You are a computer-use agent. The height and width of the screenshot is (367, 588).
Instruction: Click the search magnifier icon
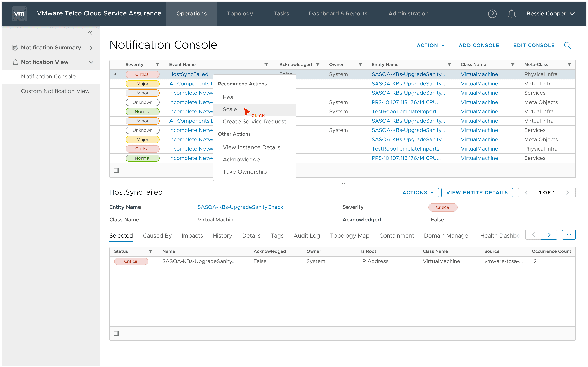click(x=567, y=45)
